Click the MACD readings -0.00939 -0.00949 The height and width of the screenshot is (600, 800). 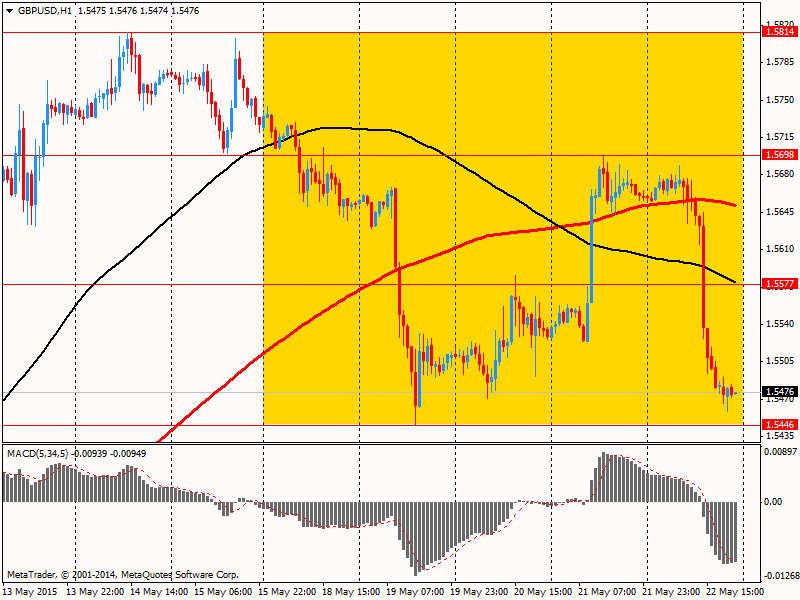(109, 454)
